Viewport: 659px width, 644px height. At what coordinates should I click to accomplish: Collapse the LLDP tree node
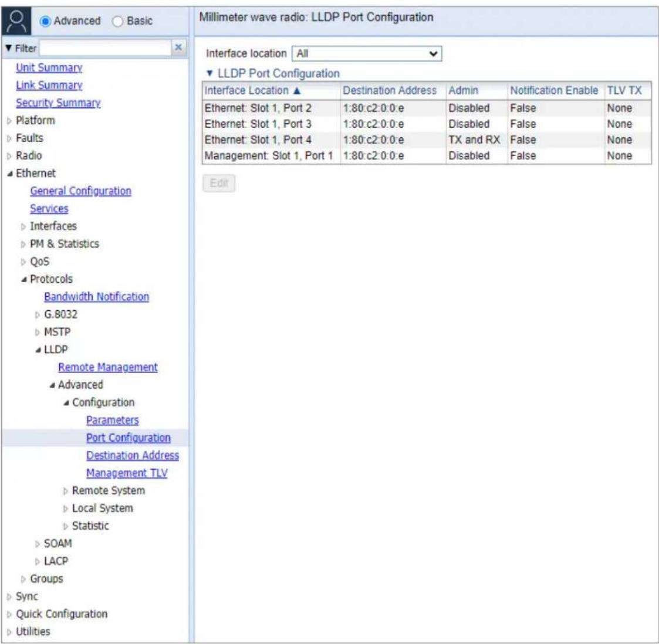[x=38, y=350]
